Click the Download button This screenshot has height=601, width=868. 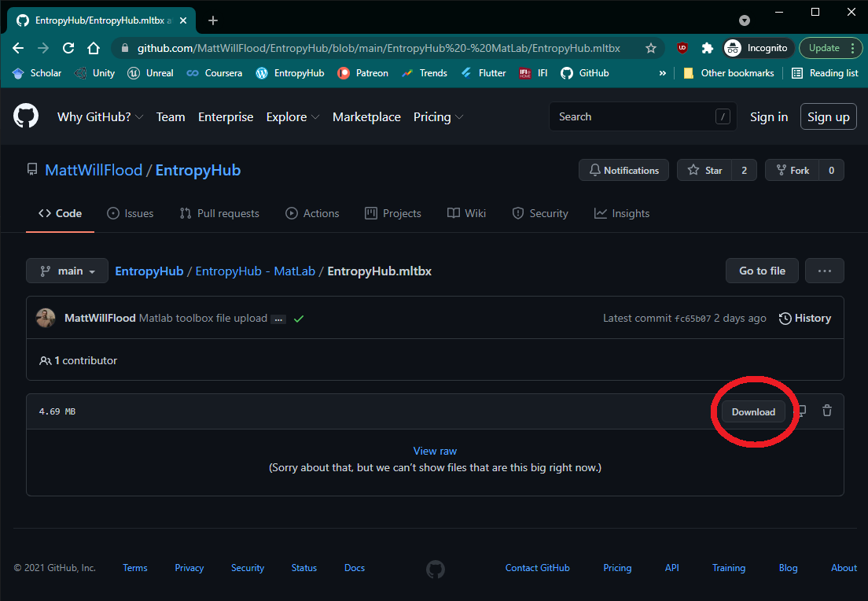tap(753, 411)
